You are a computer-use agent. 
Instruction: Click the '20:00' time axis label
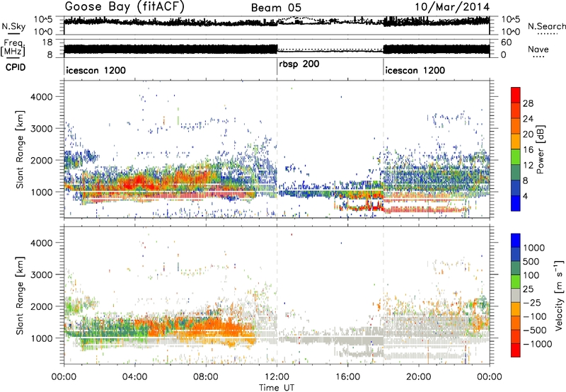pos(418,377)
